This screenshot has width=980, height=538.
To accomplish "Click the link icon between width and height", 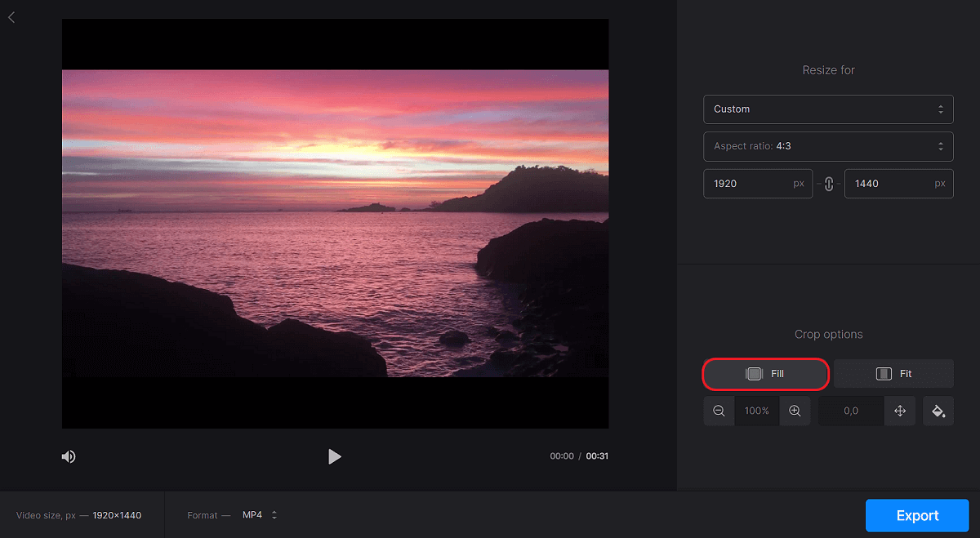I will tap(828, 184).
